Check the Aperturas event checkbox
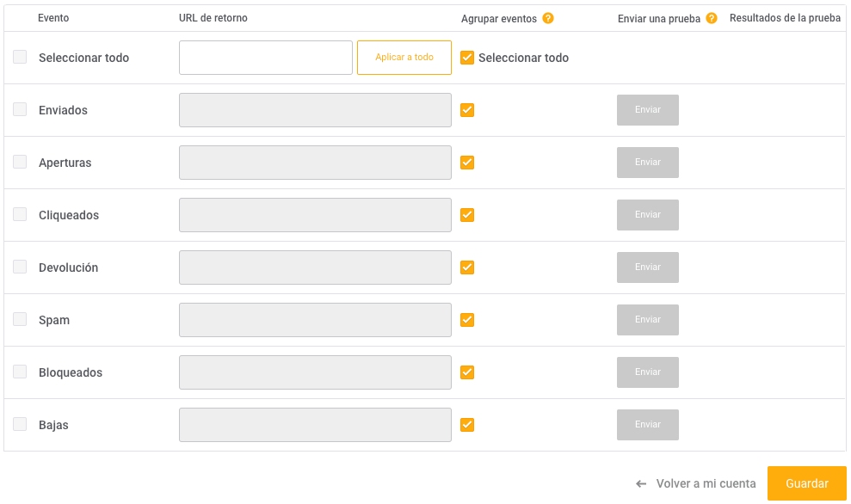851x504 pixels. [20, 162]
